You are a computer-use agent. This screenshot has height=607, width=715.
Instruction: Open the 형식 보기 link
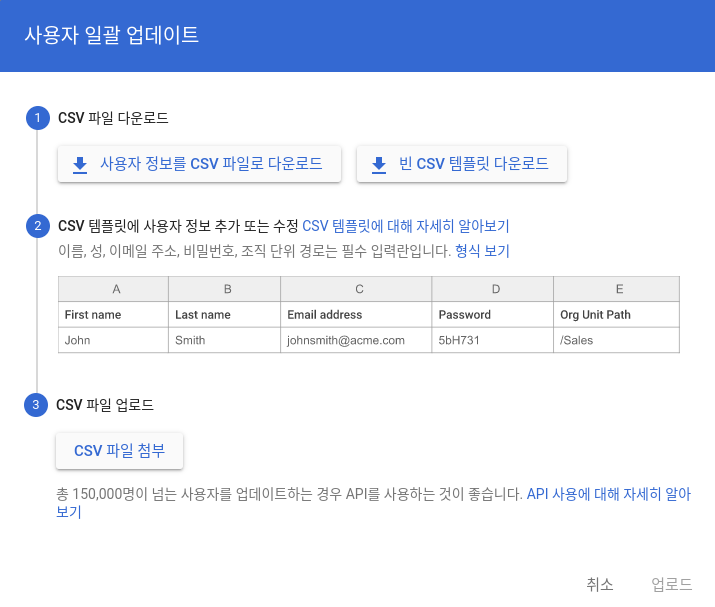pyautogui.click(x=482, y=251)
